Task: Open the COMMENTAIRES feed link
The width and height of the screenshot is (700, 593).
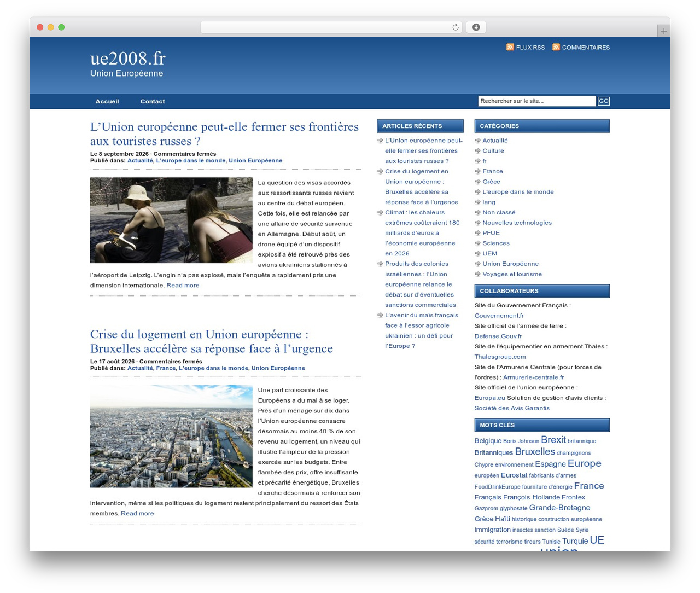Action: pyautogui.click(x=586, y=48)
